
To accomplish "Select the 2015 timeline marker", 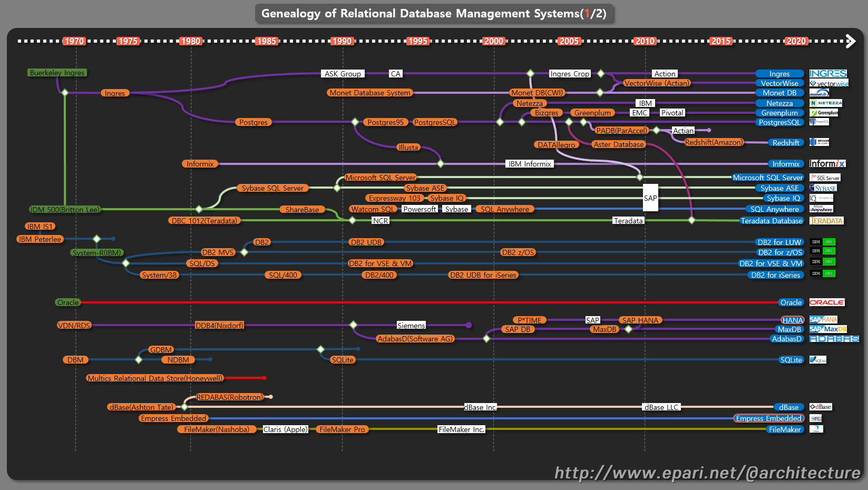I will (x=721, y=41).
